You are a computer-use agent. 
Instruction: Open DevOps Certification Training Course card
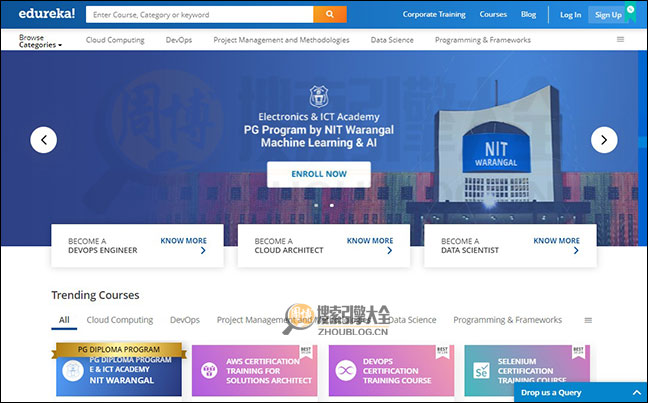391,370
